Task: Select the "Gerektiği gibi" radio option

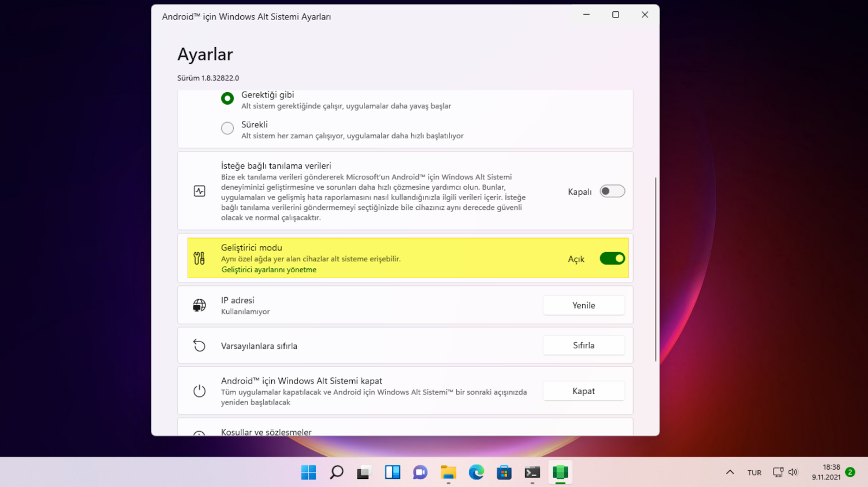Action: (x=227, y=98)
